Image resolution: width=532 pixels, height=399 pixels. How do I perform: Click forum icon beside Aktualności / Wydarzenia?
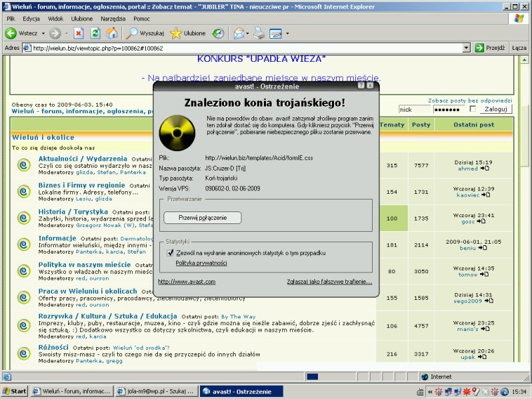point(24,165)
